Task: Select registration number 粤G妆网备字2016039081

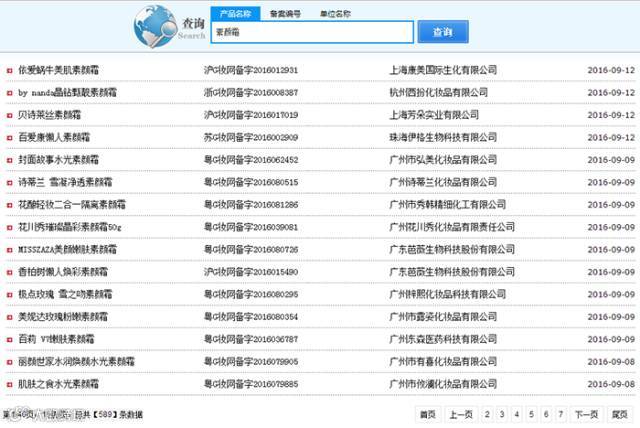Action: tap(251, 227)
